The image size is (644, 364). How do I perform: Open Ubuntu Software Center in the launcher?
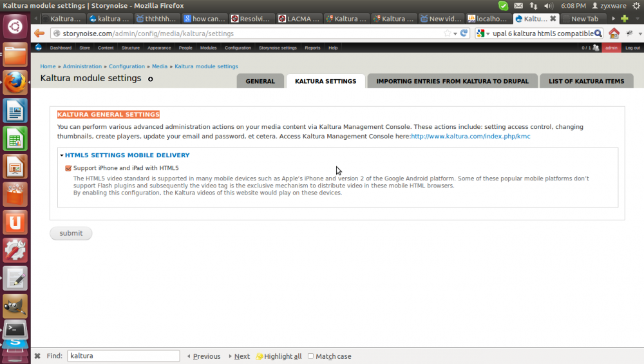coord(15,193)
